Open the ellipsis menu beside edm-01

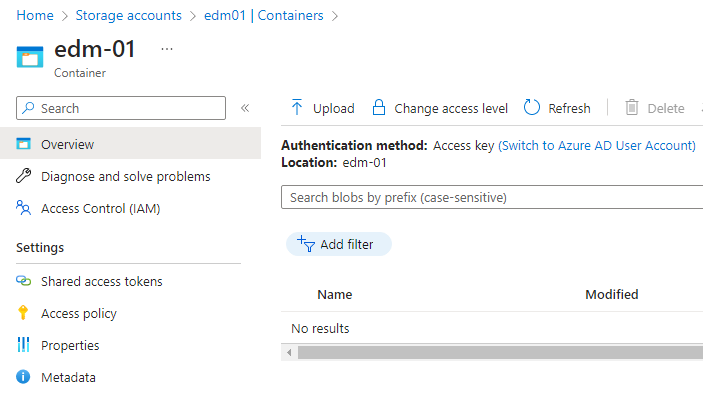point(167,49)
